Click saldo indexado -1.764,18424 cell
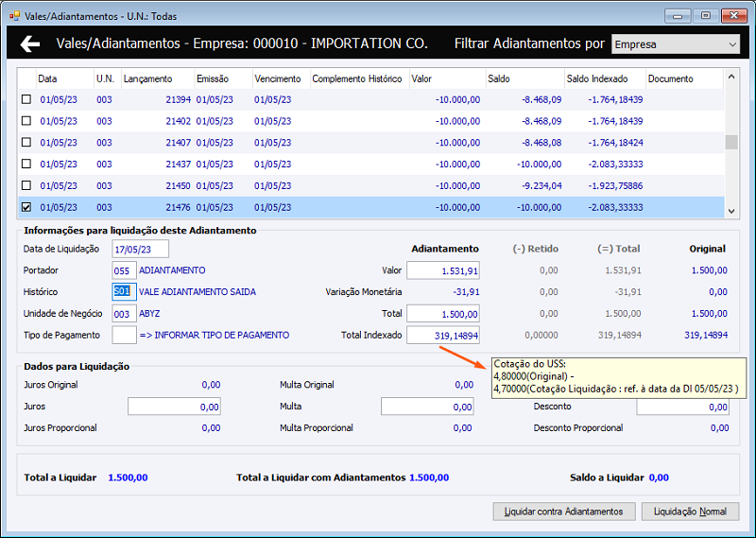Screen dimensions: 756x538 [x=615, y=143]
